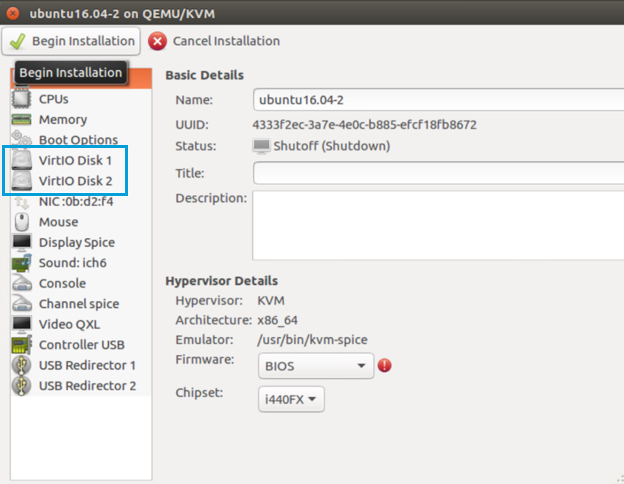This screenshot has height=484, width=624.
Task: Select USB Redirector 1 entry
Action: click(81, 365)
